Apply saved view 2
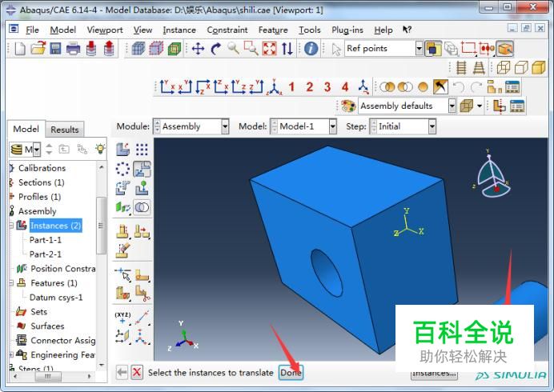 [310, 87]
